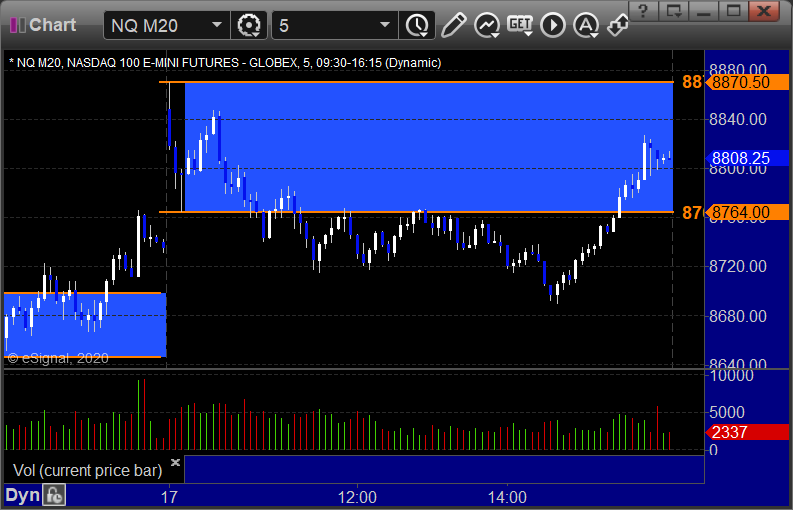Click the red volume value 2337
Image resolution: width=793 pixels, height=510 pixels.
coord(747,432)
